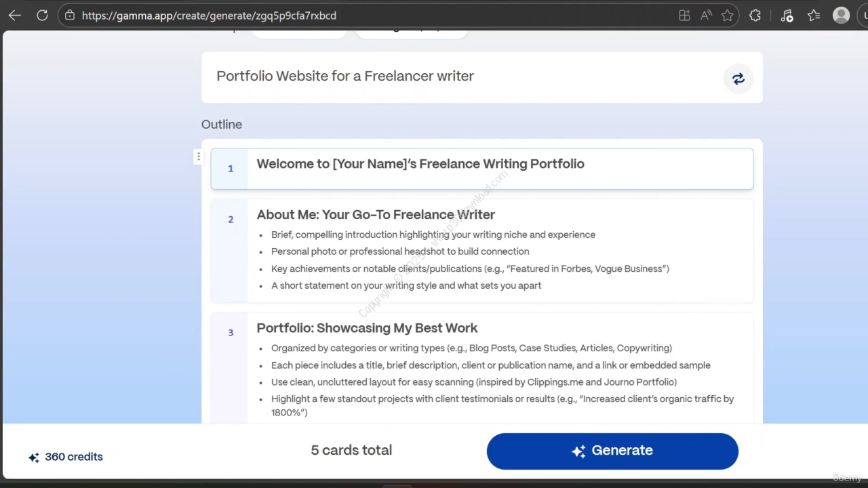Image resolution: width=868 pixels, height=488 pixels.
Task: Reload the page with the refresh icon
Action: pos(42,16)
